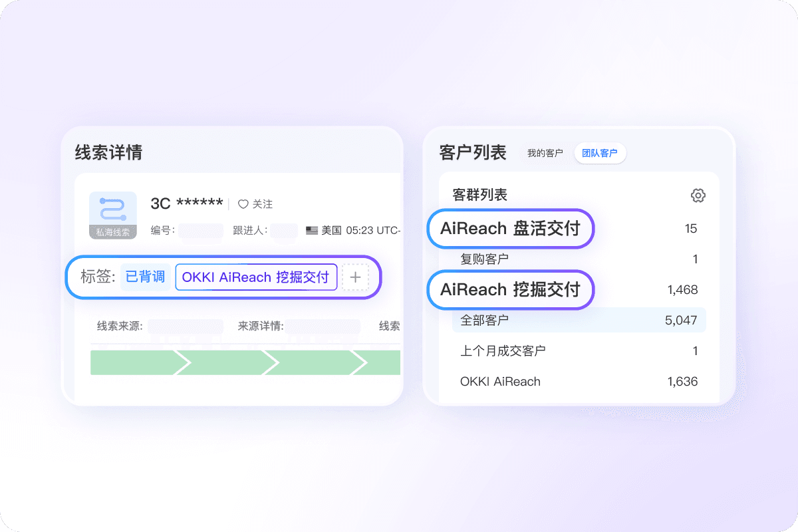Image resolution: width=798 pixels, height=532 pixels.
Task: Switch to 团队客户 tab
Action: [600, 154]
